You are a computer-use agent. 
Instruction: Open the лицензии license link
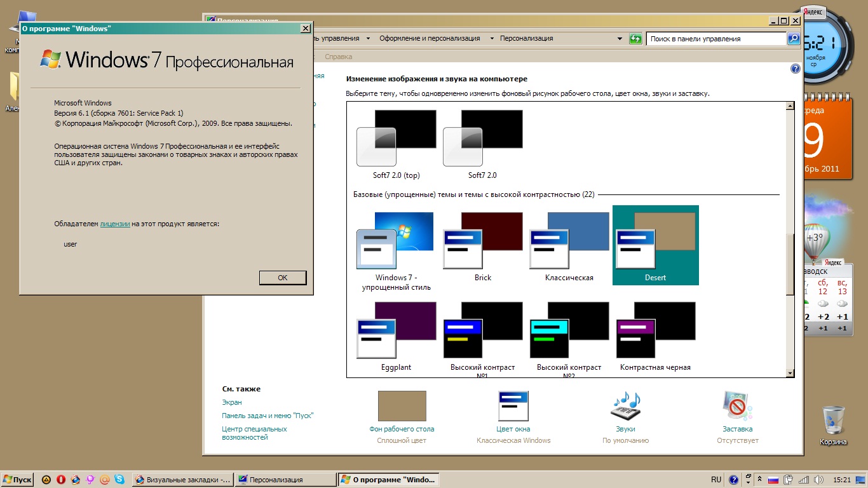[115, 224]
